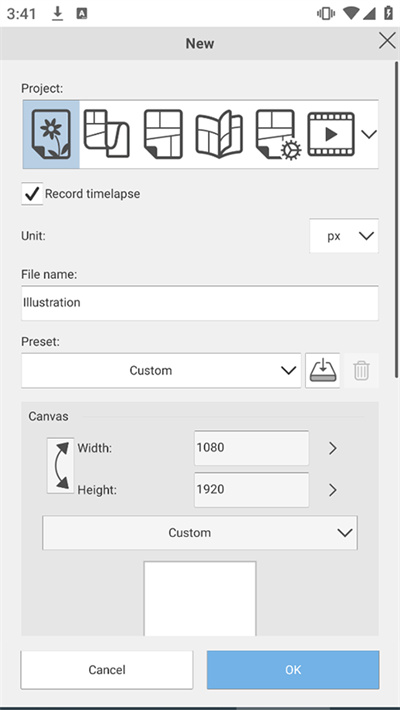Confirm the new canvas with OK
400x710 pixels.
[293, 670]
